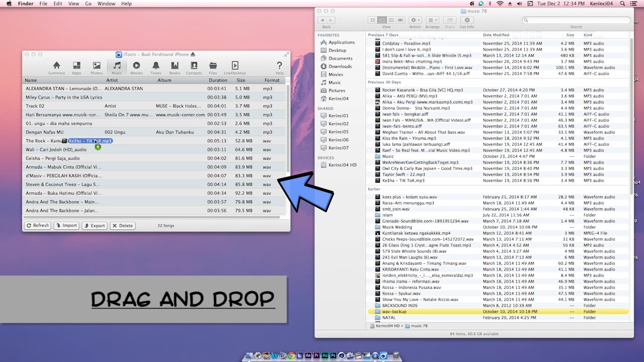Eject the iPhone in iTools title bar
The image size is (644, 362).
(x=193, y=54)
